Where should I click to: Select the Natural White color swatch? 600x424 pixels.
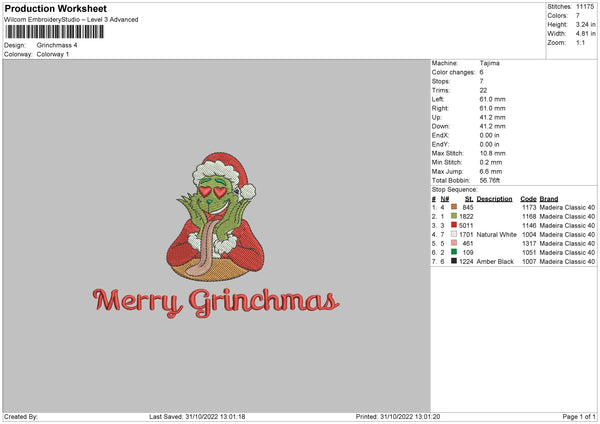click(x=454, y=234)
